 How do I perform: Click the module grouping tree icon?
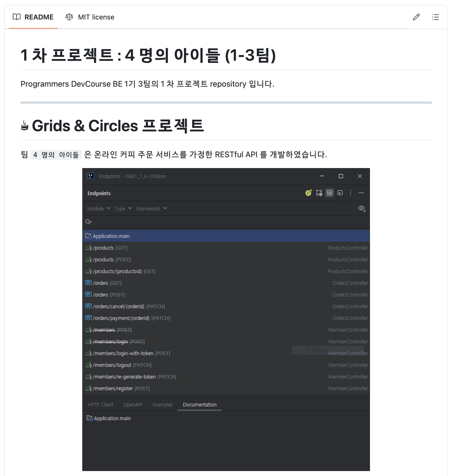pyautogui.click(x=319, y=193)
